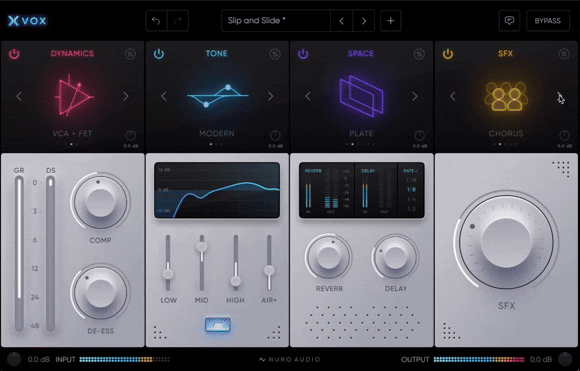
Task: Solo the Dynamics module
Action: [130, 54]
